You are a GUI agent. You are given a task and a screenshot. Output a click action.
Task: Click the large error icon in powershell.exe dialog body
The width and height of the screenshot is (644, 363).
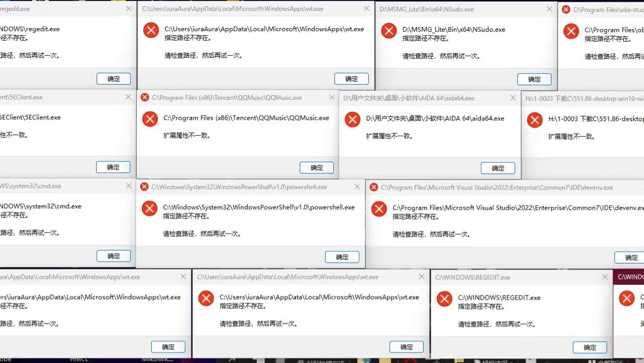(150, 209)
